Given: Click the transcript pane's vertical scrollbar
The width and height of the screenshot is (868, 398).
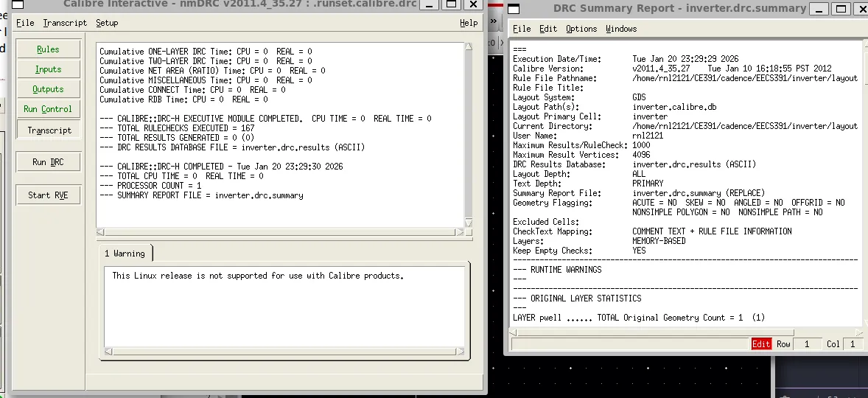Looking at the screenshot, I should tap(469, 133).
